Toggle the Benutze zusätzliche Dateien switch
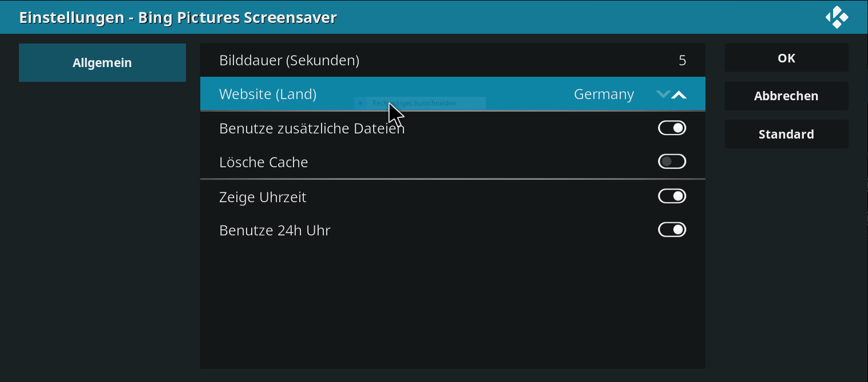The image size is (868, 382). 672,128
